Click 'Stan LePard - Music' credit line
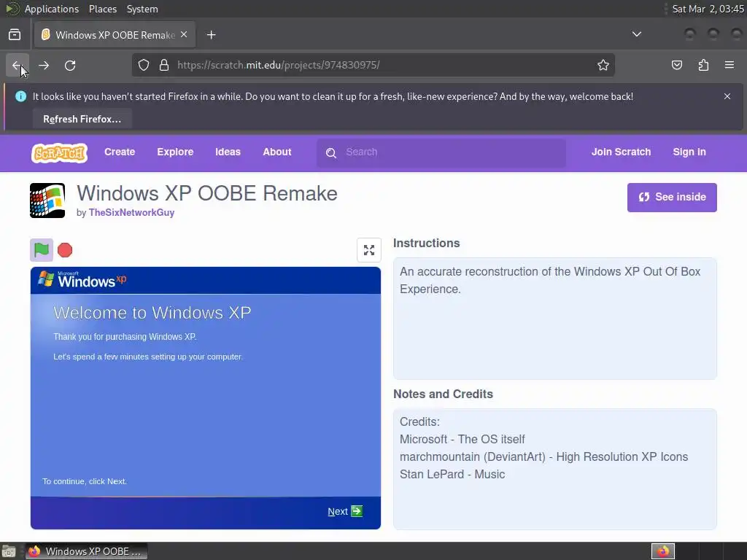Viewport: 747px width, 560px height. tap(452, 474)
